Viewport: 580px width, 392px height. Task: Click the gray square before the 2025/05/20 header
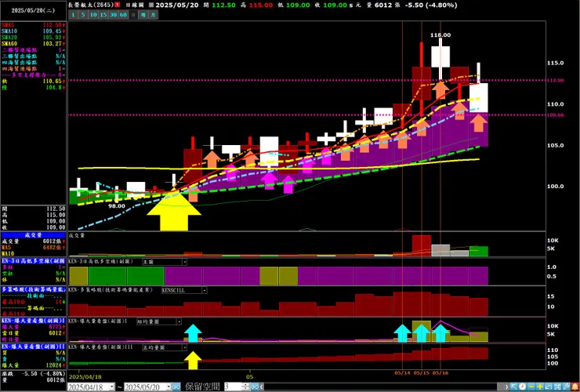151,5
